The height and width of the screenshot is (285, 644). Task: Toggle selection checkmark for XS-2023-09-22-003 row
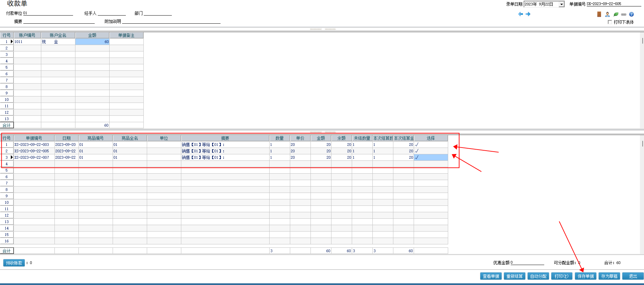(431, 145)
